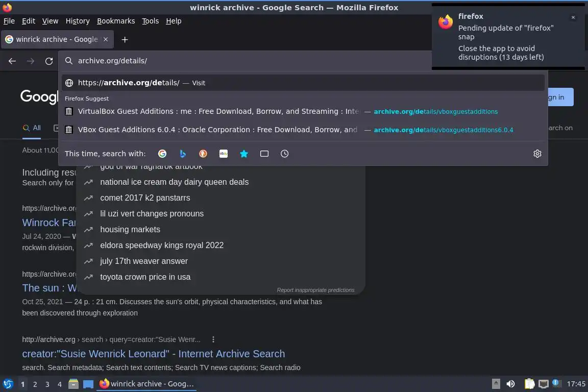Open the Tools menu
This screenshot has width=588, height=392.
point(151,21)
